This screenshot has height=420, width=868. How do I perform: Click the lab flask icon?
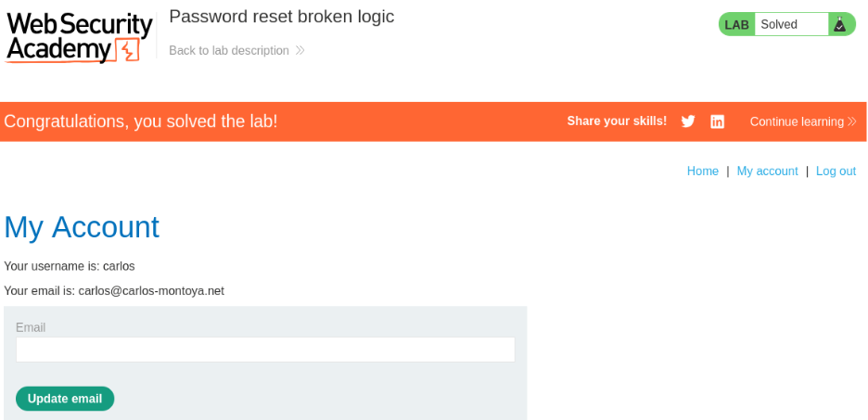coord(840,24)
